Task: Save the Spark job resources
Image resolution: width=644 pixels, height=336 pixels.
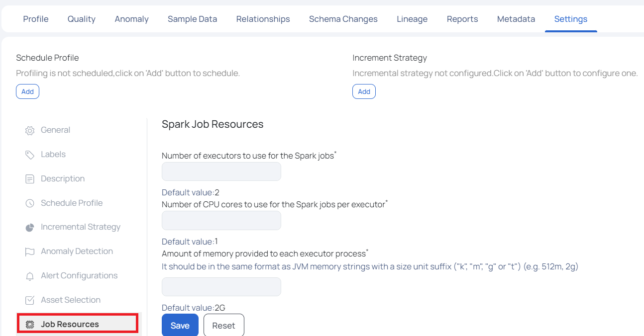Action: (x=180, y=326)
